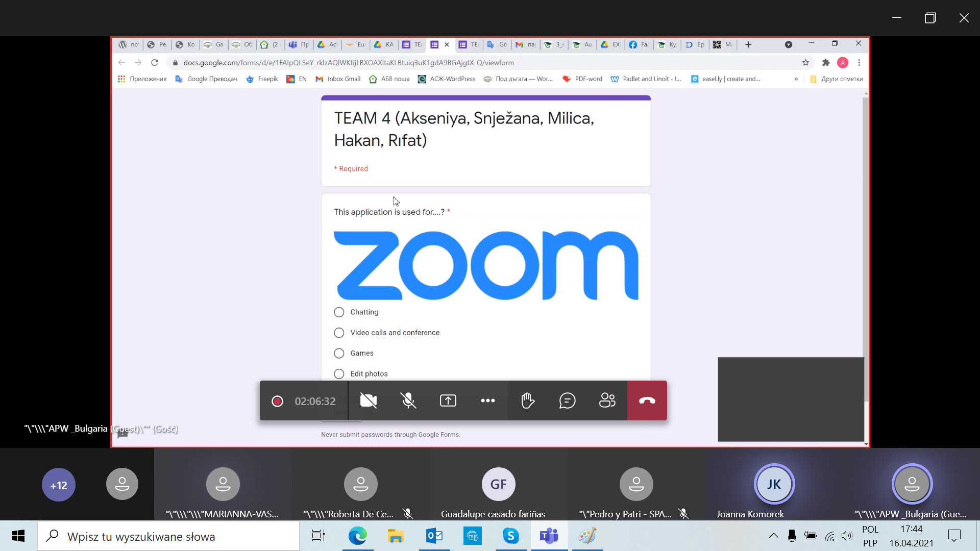Open Skype from taskbar

[x=511, y=536]
